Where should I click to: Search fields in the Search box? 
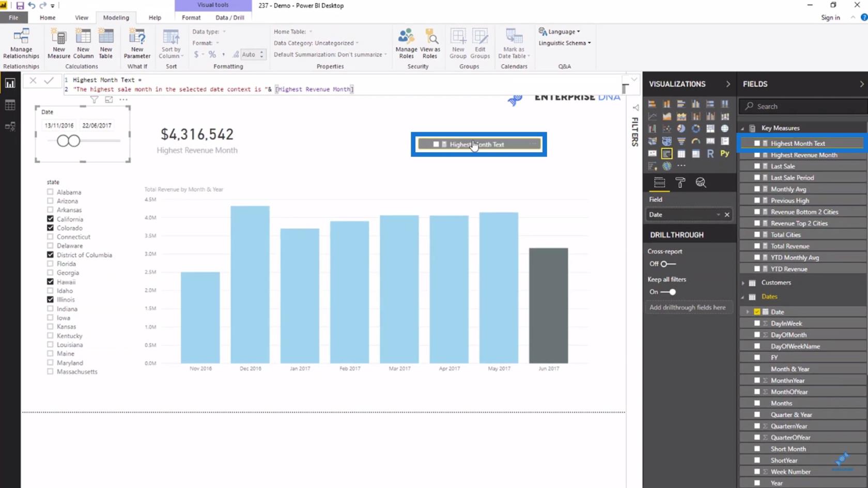click(x=803, y=106)
